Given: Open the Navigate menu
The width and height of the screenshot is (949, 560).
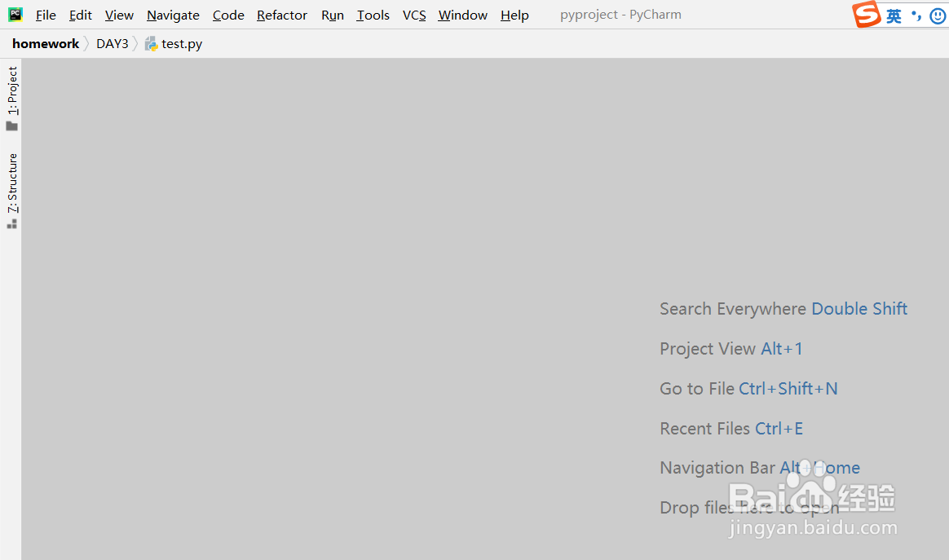Looking at the screenshot, I should pos(173,15).
